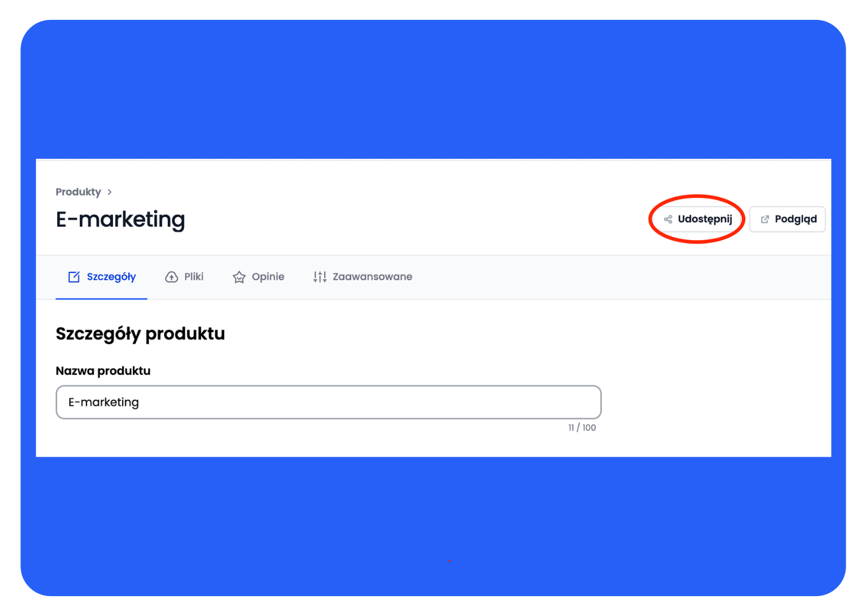Screen dimensions: 866x616
Task: Click the sliders icon for Zaawansowane
Action: pos(319,277)
